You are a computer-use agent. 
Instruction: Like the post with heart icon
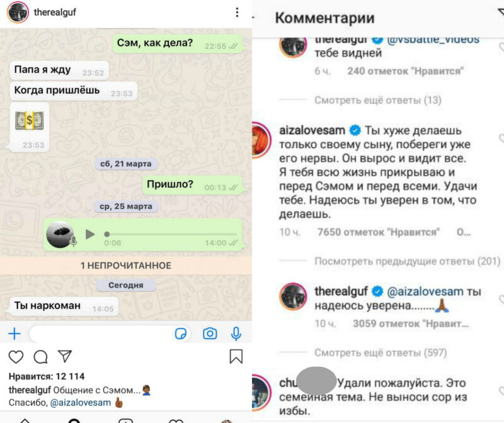(x=16, y=357)
